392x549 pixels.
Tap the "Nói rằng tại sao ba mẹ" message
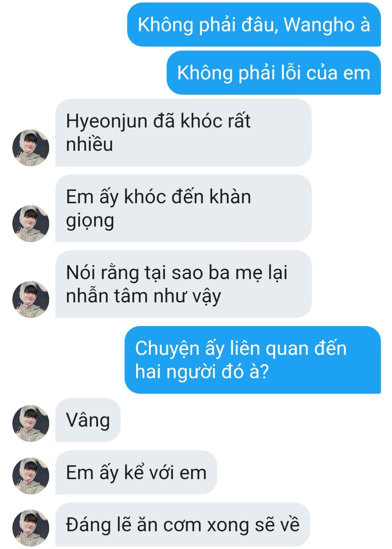coord(183,284)
